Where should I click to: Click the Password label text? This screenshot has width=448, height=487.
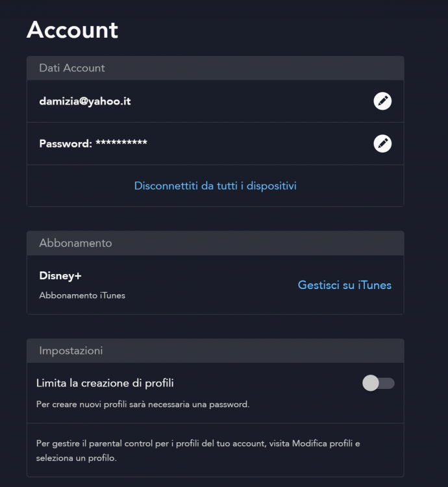tap(65, 144)
